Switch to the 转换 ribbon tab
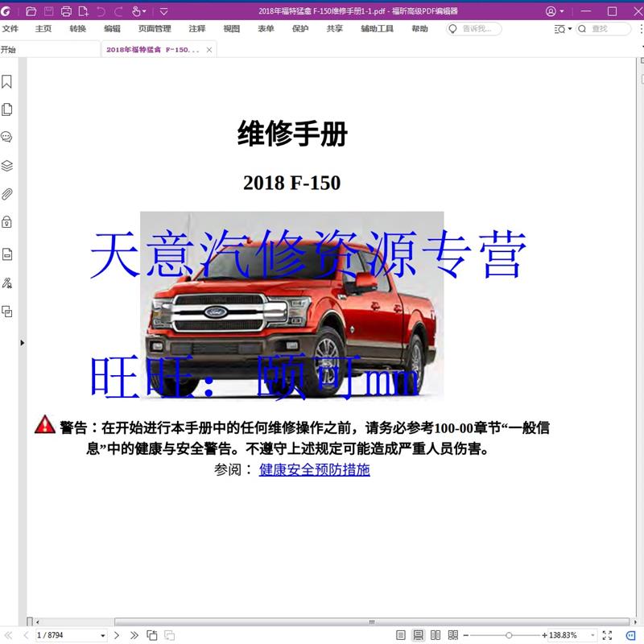This screenshot has height=644, width=644. coord(77,29)
